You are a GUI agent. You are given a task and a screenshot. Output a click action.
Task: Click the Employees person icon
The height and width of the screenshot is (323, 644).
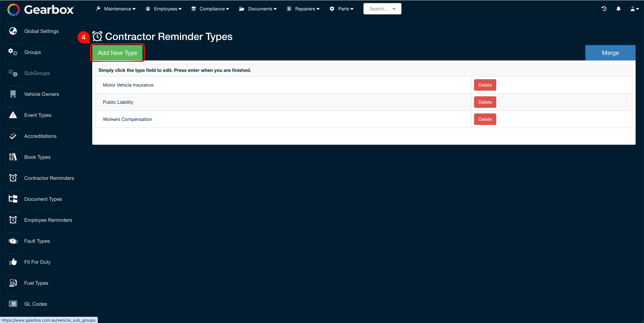click(x=148, y=9)
